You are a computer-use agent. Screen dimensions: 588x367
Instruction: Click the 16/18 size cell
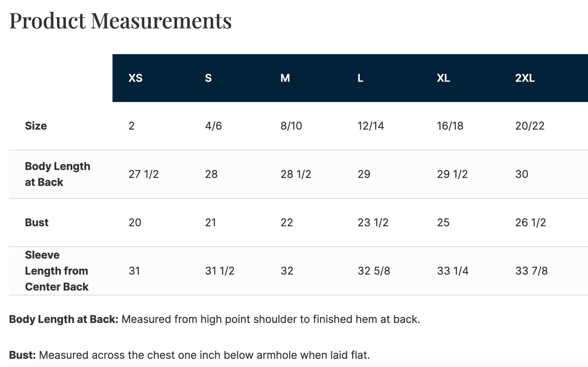(450, 126)
